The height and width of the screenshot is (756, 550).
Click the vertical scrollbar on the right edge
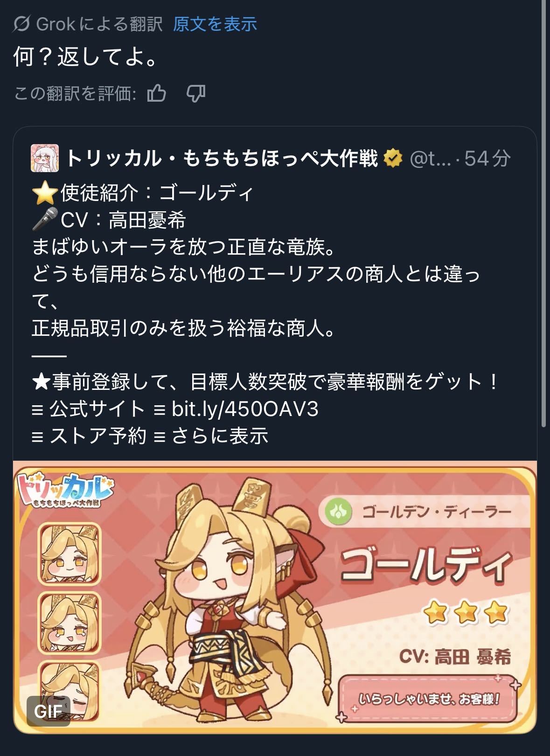point(543,214)
